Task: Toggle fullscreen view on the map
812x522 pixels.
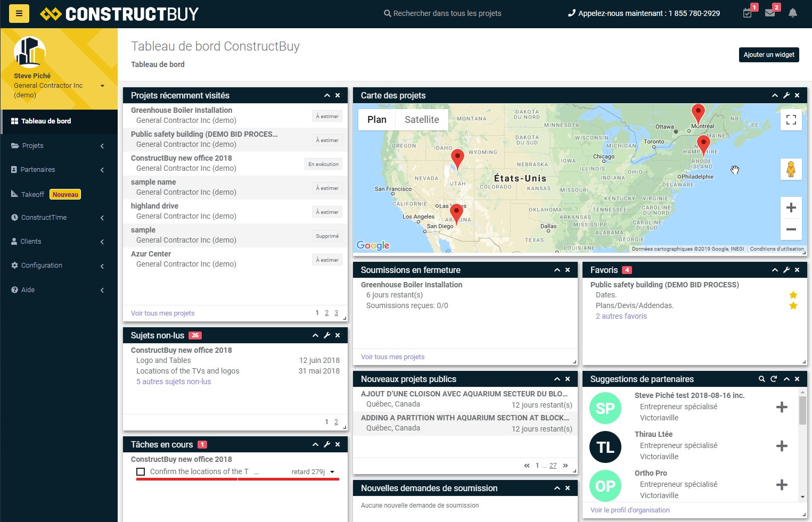Action: pos(791,120)
